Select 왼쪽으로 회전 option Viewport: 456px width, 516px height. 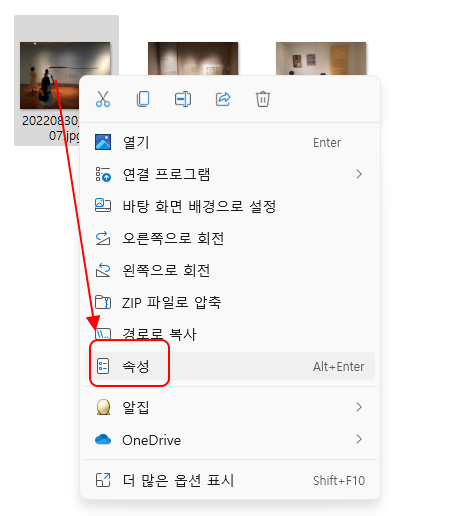coord(230,270)
